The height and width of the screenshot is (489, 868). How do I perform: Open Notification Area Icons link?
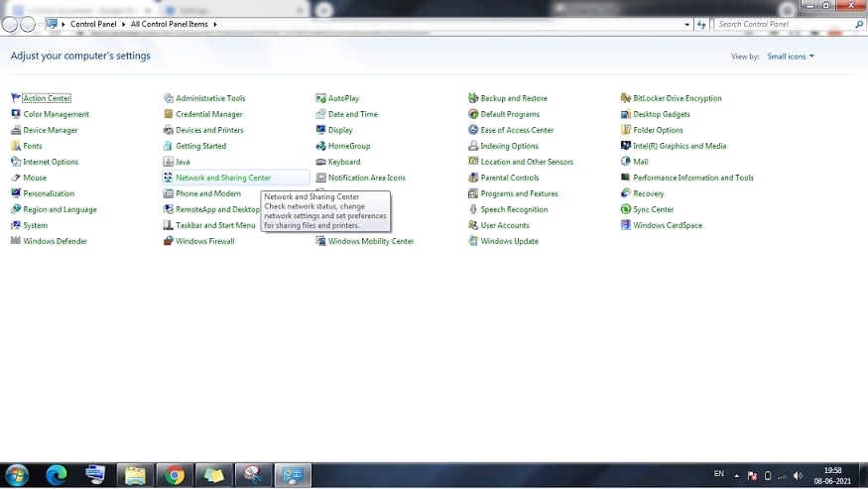[366, 178]
